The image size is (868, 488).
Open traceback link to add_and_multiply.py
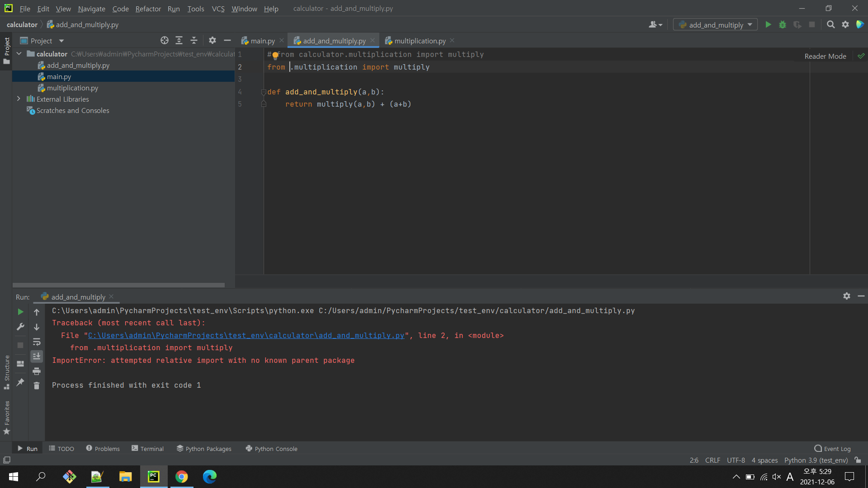tap(246, 335)
